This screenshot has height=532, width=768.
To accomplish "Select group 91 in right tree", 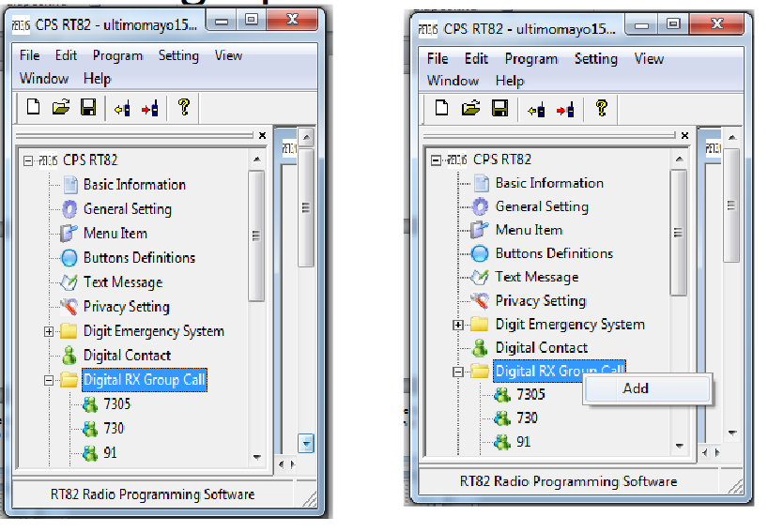I will coord(524,442).
